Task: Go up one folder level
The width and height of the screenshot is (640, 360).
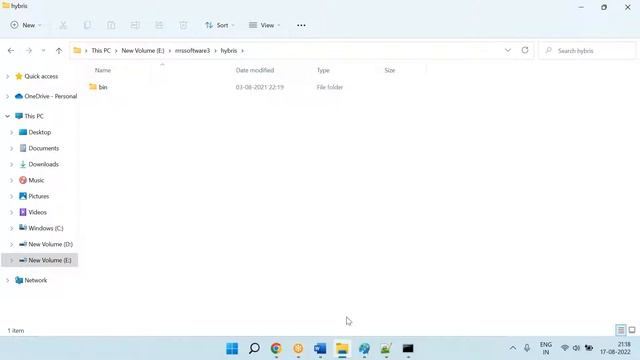Action: point(59,51)
